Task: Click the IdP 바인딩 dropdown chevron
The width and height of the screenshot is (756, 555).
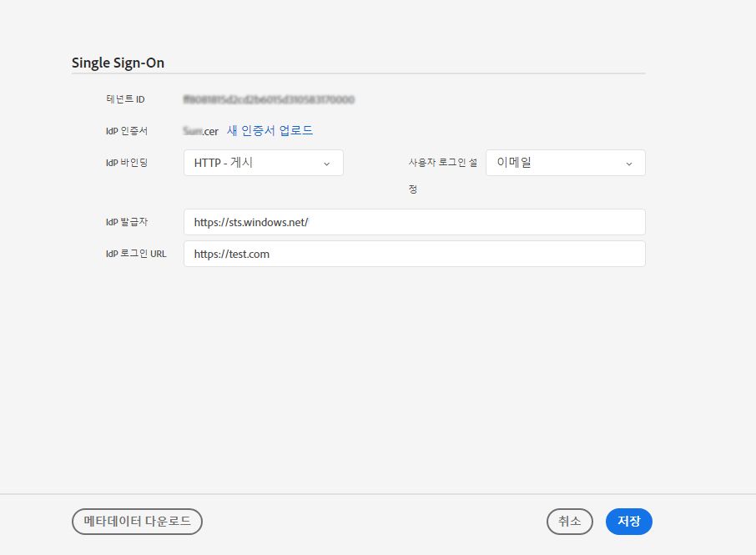Action: [328, 164]
